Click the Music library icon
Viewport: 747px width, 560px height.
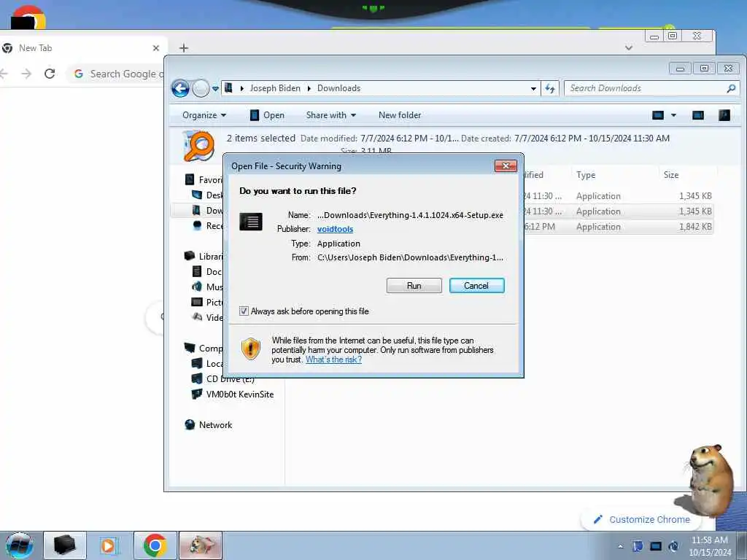coord(196,287)
